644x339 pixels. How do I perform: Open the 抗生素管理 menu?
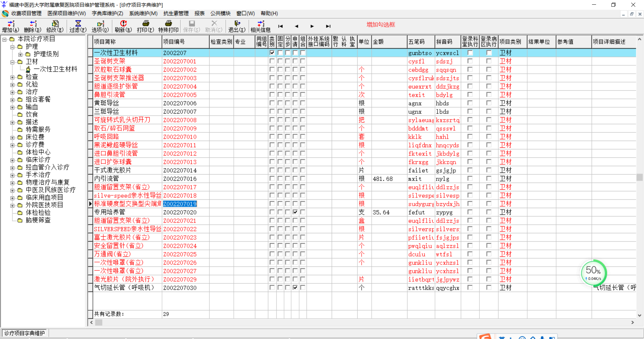176,13
